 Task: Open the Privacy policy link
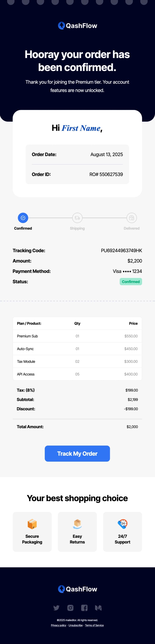[x=58, y=625]
